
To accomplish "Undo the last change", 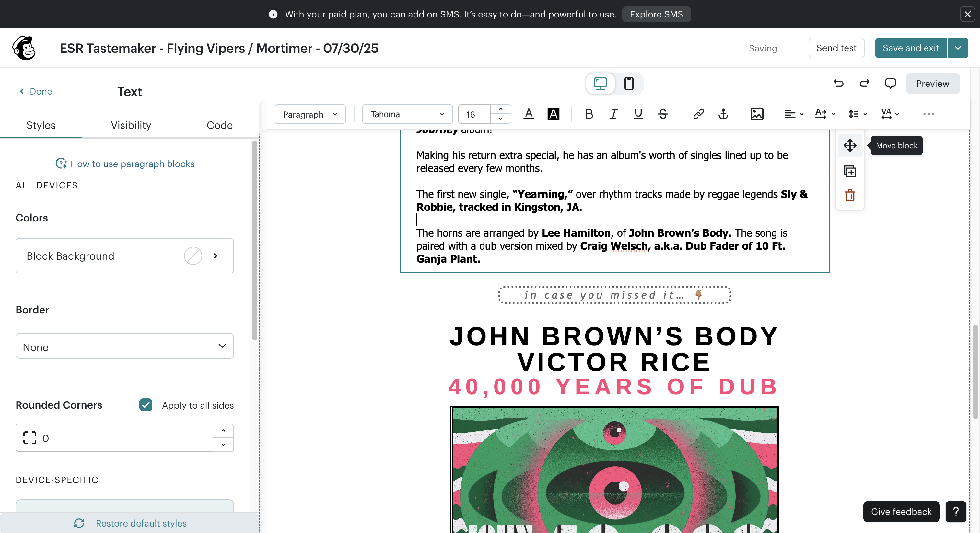I will click(839, 83).
